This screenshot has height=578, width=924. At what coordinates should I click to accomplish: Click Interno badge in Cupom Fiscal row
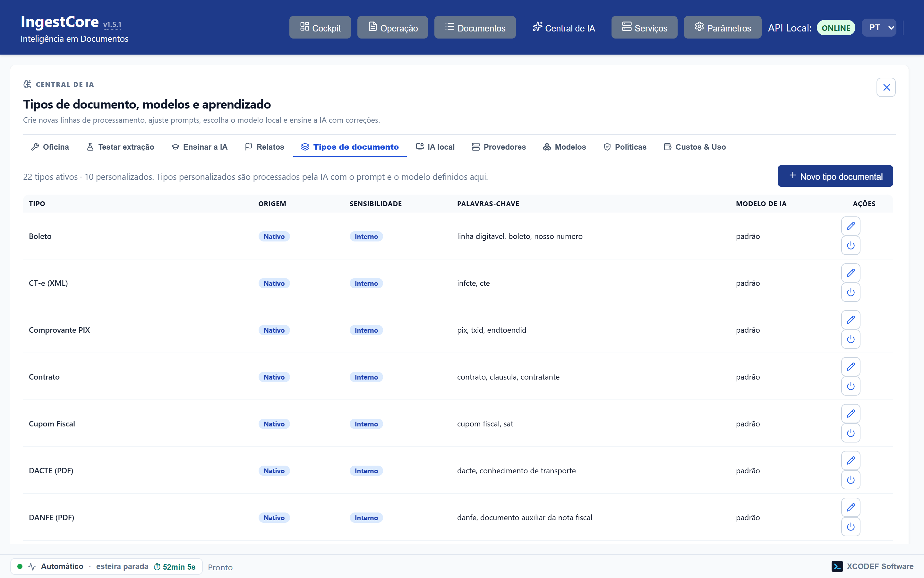tap(366, 424)
